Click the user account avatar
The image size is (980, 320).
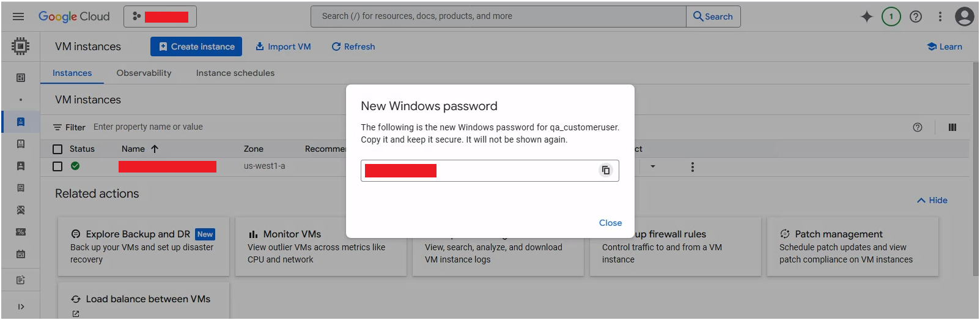coord(964,17)
